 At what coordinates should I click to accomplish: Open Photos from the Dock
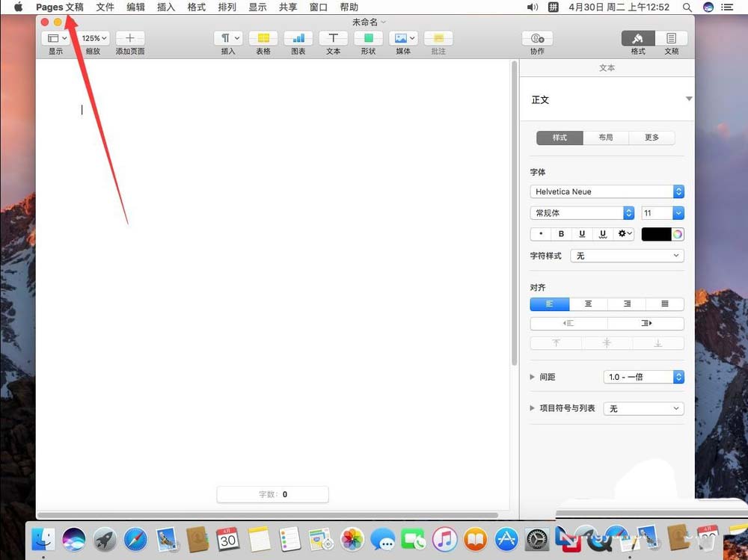pos(352,540)
